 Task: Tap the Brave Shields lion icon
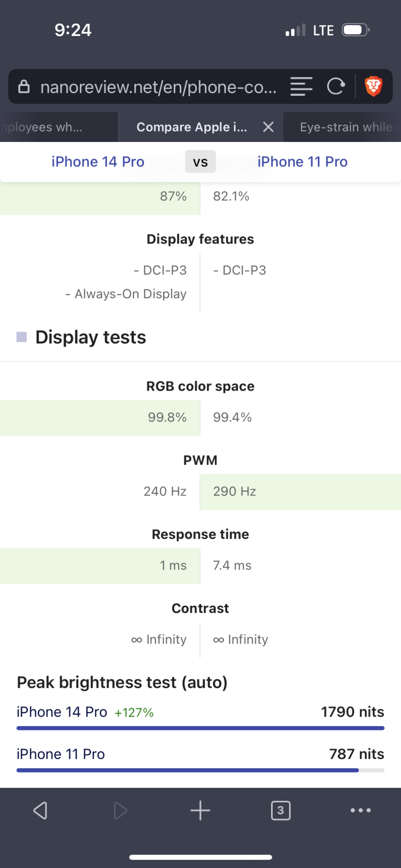pos(373,86)
